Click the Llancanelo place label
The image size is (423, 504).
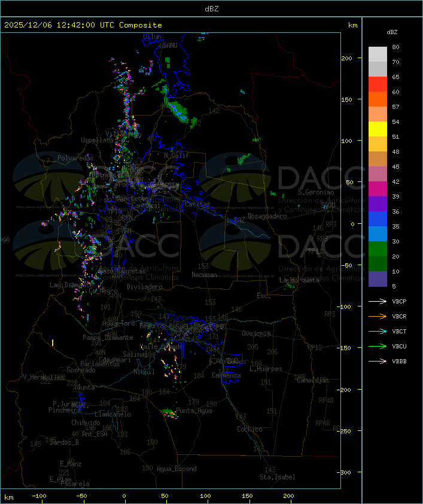click(x=112, y=414)
